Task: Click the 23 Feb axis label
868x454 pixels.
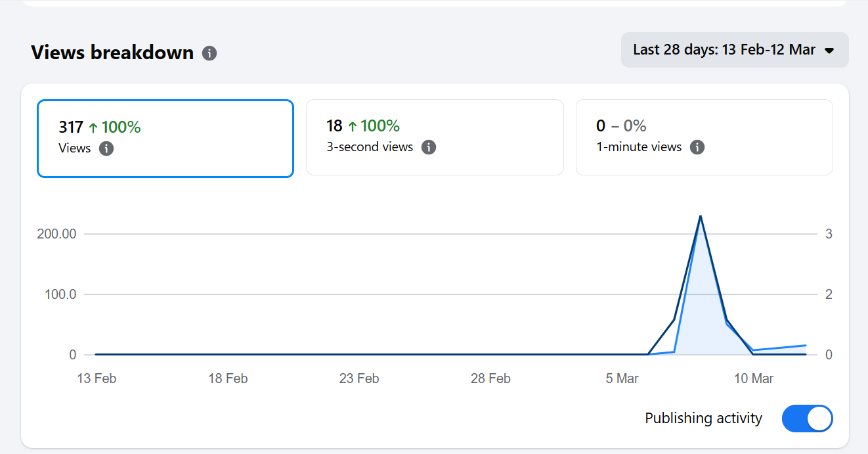Action: coord(359,378)
